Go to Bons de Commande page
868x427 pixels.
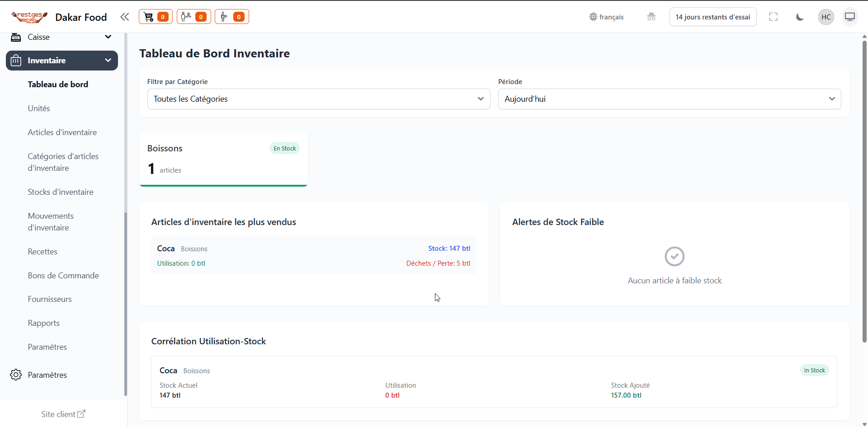(63, 276)
